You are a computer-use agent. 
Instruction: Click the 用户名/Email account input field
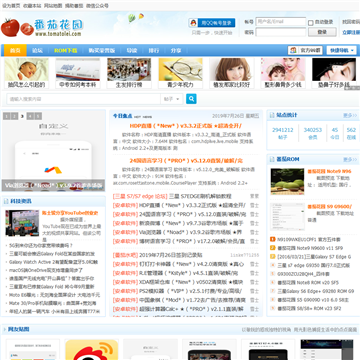click(281, 22)
